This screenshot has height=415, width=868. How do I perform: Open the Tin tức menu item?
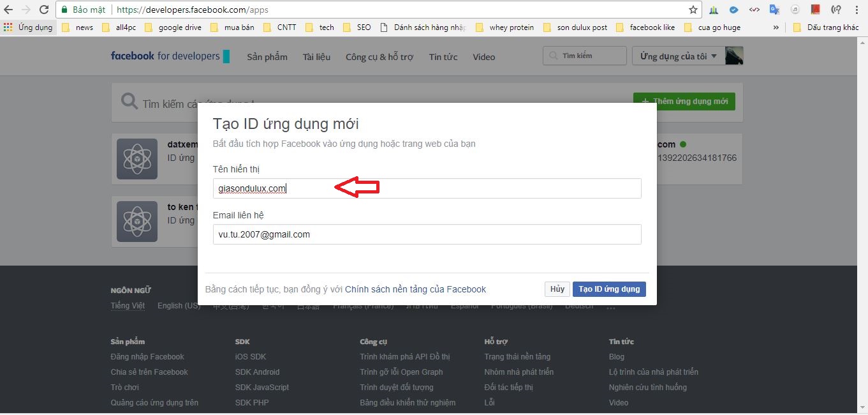tap(443, 57)
